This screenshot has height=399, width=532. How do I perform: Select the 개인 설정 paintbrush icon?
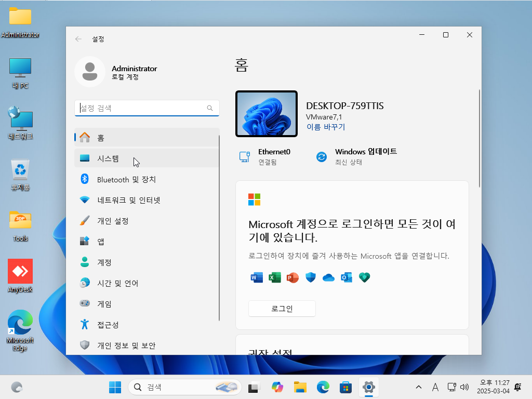85,220
